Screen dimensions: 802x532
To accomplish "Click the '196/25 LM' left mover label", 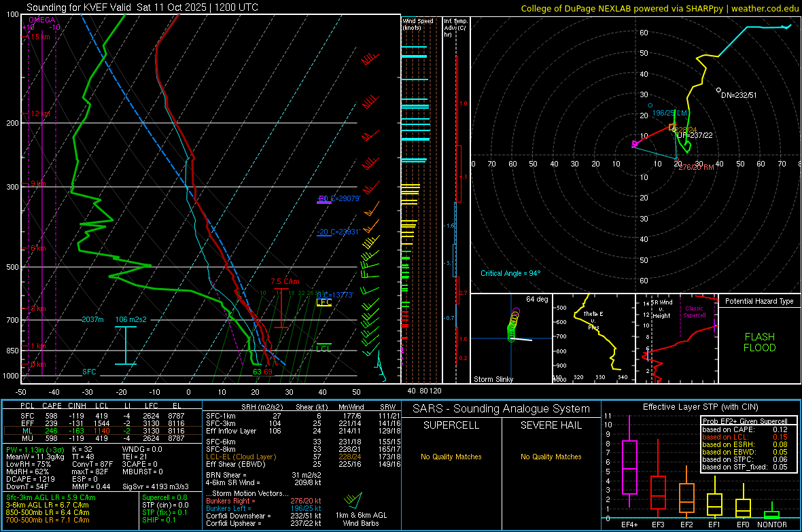I will coord(669,113).
